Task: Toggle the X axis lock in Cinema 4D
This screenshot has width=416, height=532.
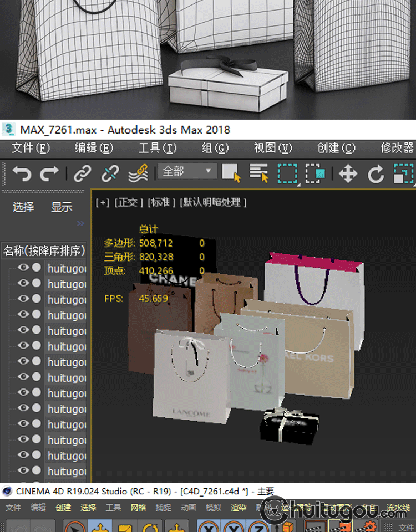Action: click(209, 527)
